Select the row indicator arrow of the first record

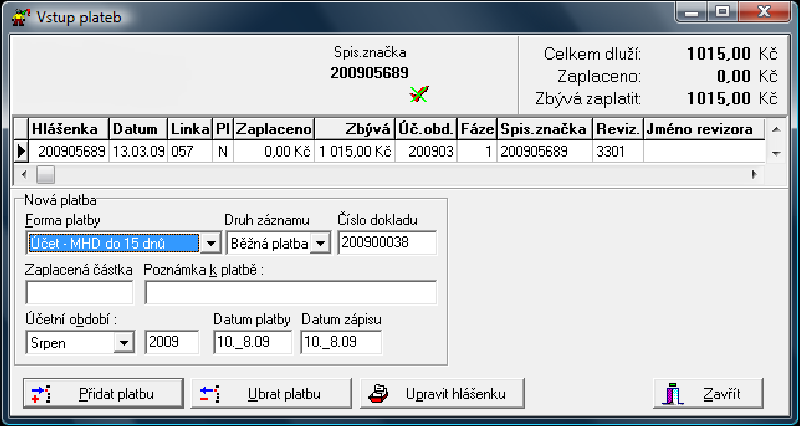click(x=20, y=152)
